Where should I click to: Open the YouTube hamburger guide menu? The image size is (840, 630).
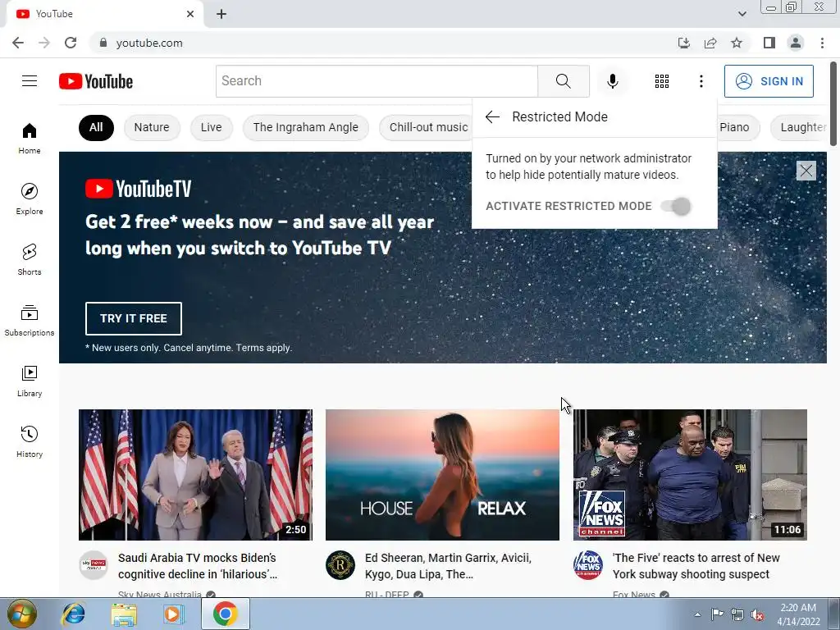pyautogui.click(x=30, y=81)
